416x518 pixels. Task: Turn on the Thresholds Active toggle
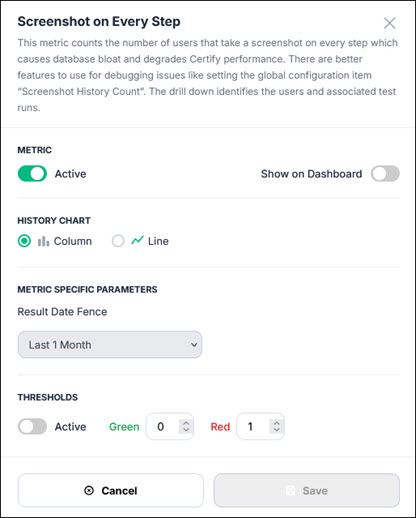tap(32, 426)
